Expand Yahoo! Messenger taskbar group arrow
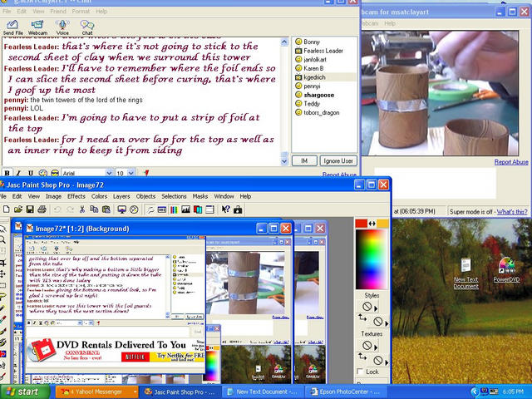532x399 pixels. [135, 392]
